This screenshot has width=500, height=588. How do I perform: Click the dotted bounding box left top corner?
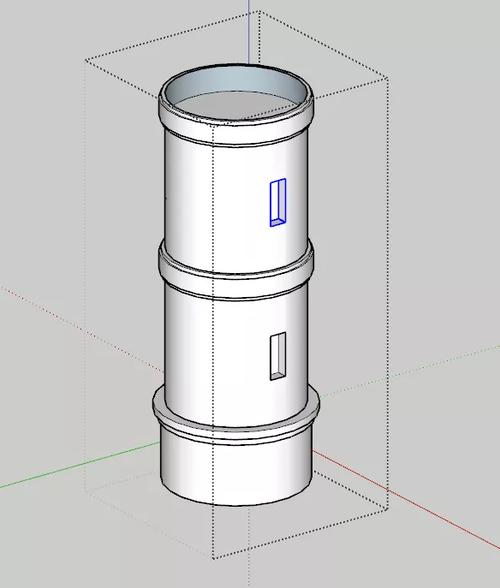click(x=86, y=59)
